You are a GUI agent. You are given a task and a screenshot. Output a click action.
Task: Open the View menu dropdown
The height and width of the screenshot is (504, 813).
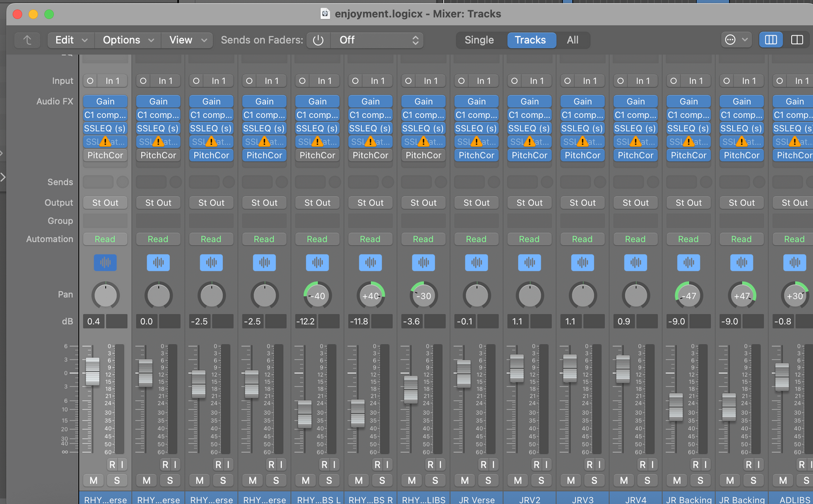187,40
